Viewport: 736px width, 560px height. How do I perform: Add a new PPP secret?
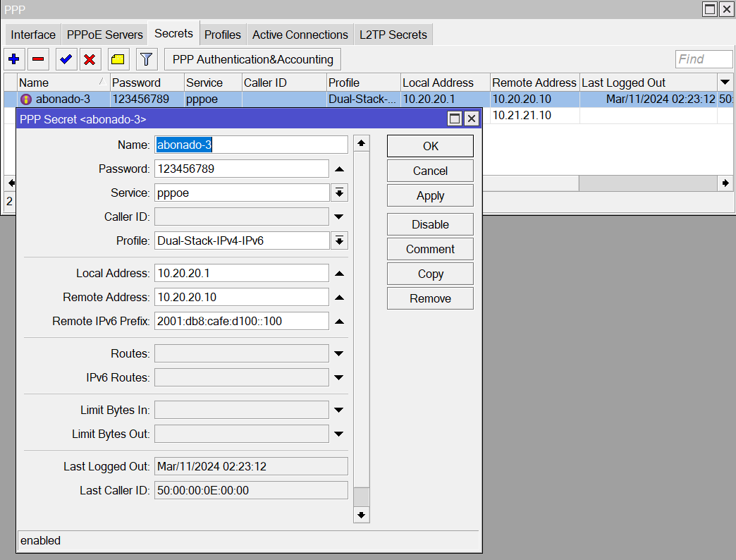tap(14, 59)
